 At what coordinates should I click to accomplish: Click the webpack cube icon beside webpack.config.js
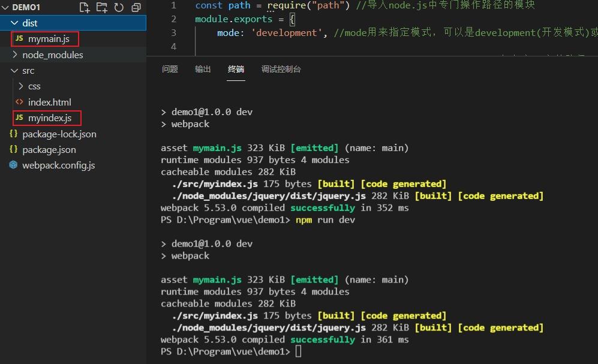point(13,165)
